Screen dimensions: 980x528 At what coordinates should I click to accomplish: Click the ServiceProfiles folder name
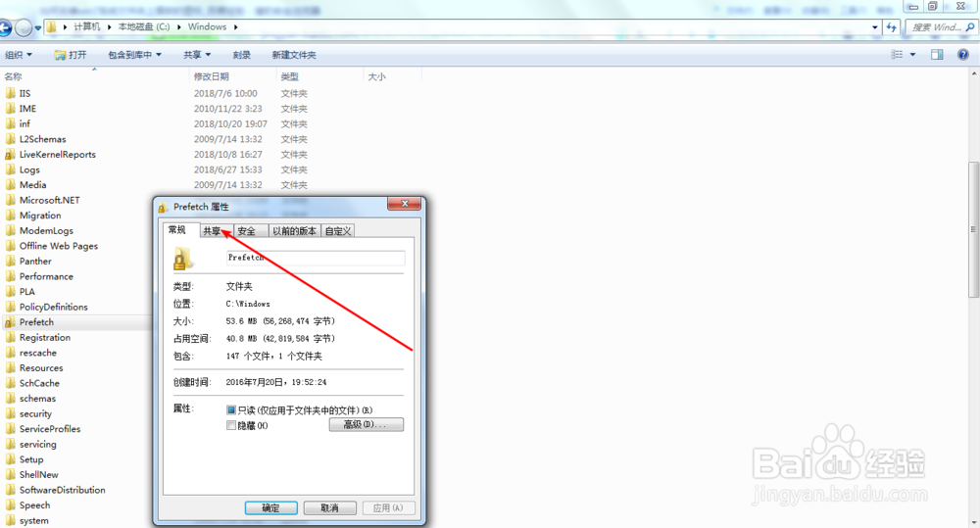click(49, 429)
